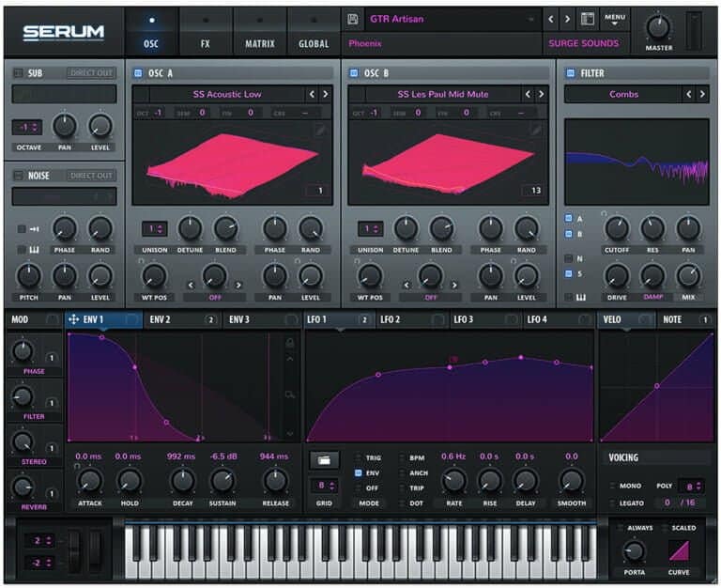Toggle NOISE DIRECT OUT button

pyautogui.click(x=91, y=176)
